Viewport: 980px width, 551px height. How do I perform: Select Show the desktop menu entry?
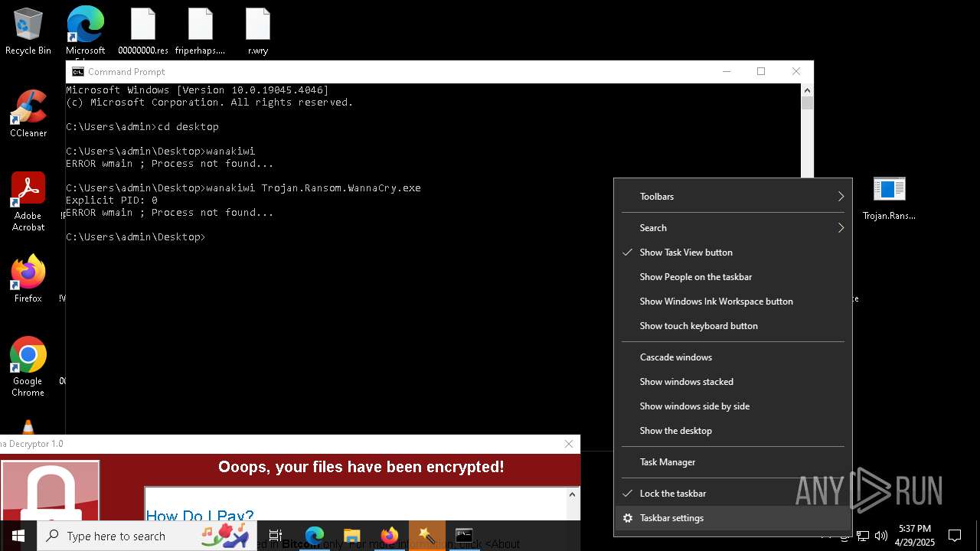pyautogui.click(x=733, y=431)
